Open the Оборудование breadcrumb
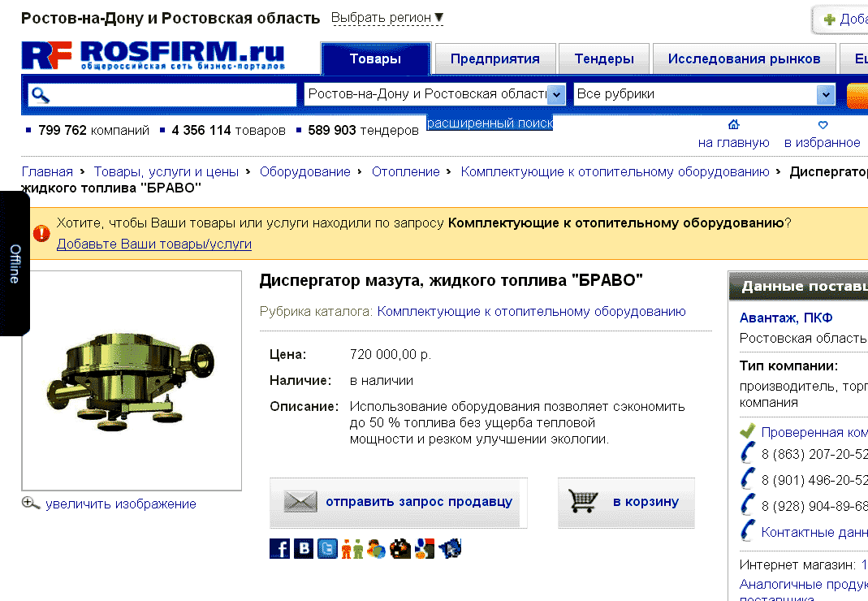The height and width of the screenshot is (601, 868). tap(305, 171)
